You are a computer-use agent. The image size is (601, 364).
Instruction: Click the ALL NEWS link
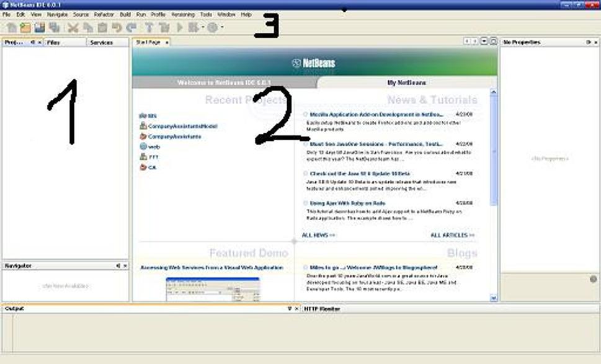[x=318, y=235]
